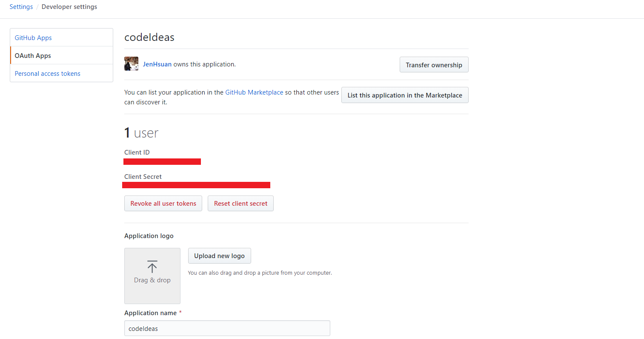Select the OAuth Apps sidebar item

pos(33,55)
